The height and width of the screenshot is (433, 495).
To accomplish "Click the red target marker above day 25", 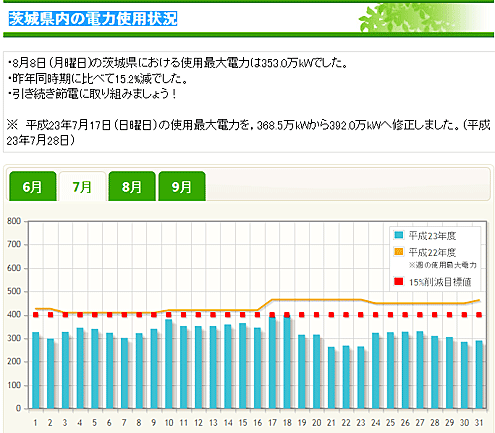I will 390,315.
